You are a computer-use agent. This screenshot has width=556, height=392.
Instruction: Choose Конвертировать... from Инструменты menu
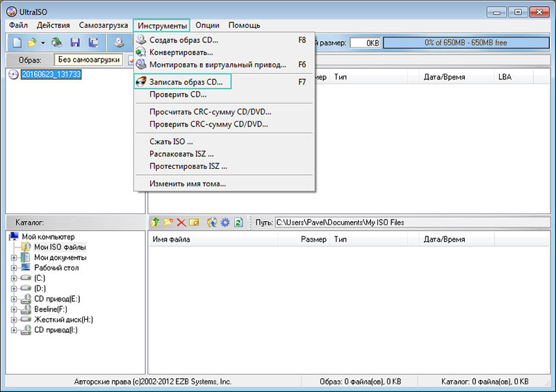pyautogui.click(x=181, y=52)
